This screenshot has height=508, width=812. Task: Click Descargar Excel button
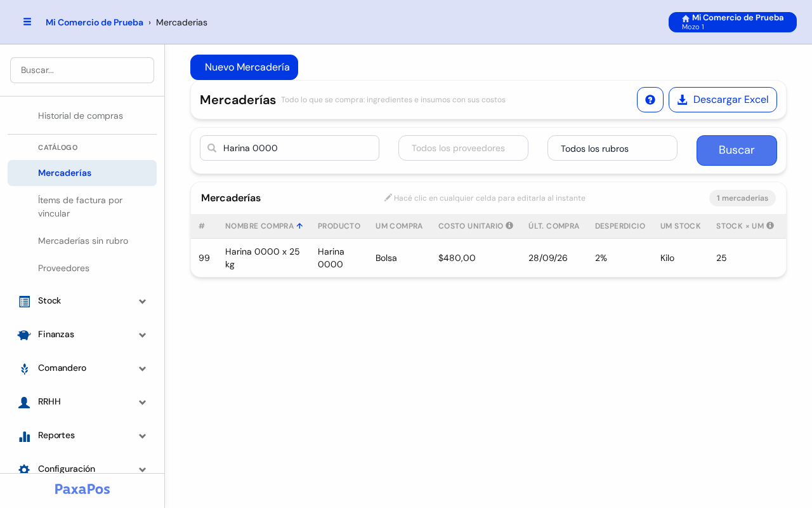(723, 100)
